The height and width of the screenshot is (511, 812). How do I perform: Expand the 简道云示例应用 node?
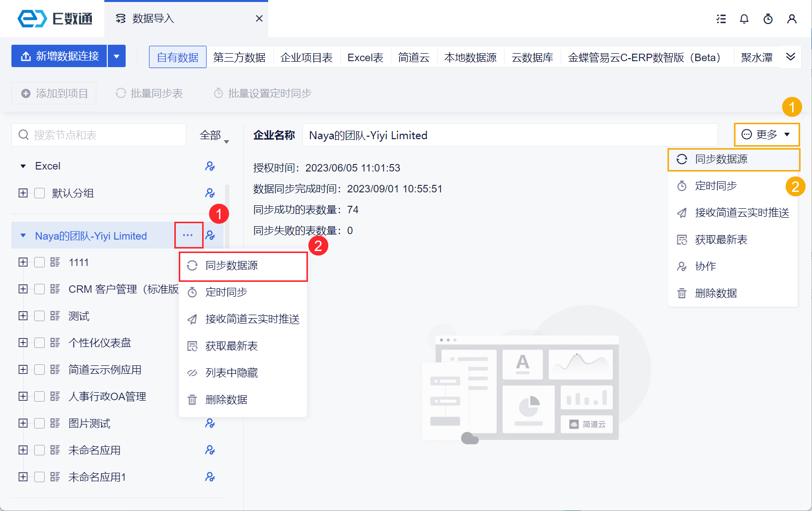coord(23,369)
